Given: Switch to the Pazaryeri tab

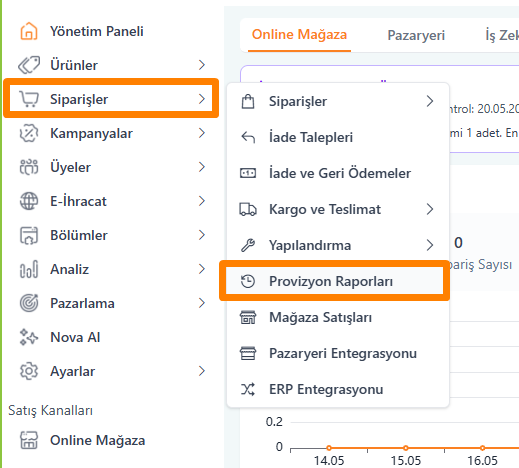Looking at the screenshot, I should coord(416,35).
